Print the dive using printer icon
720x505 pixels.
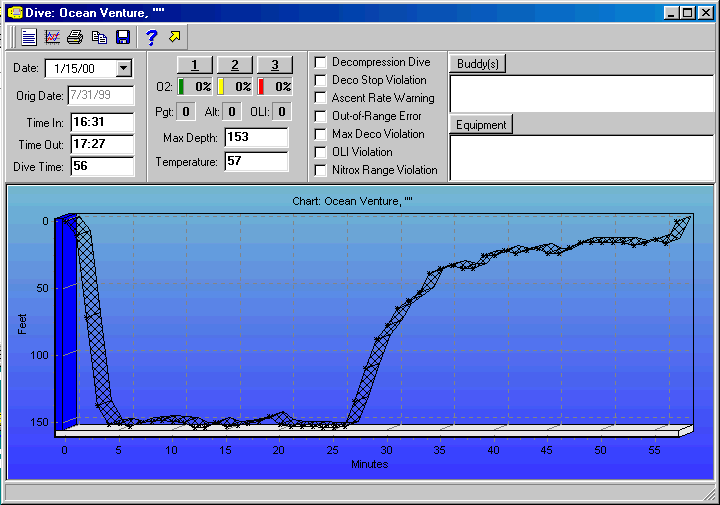[75, 37]
